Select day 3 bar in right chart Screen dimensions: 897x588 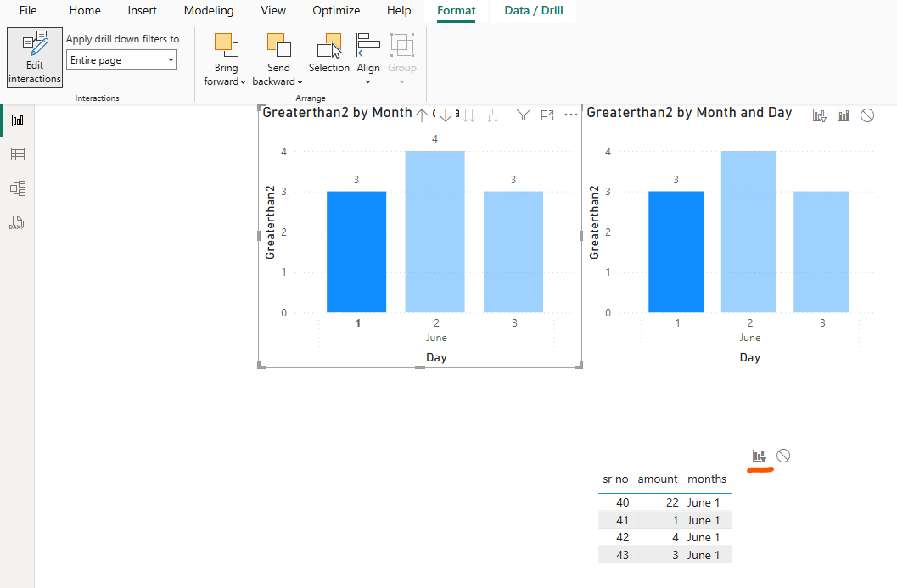click(x=821, y=252)
